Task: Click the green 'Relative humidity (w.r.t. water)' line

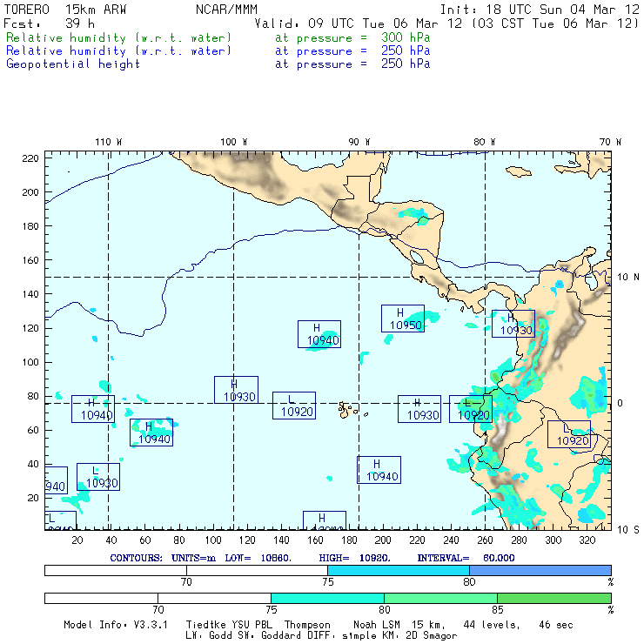Action: tap(118, 37)
